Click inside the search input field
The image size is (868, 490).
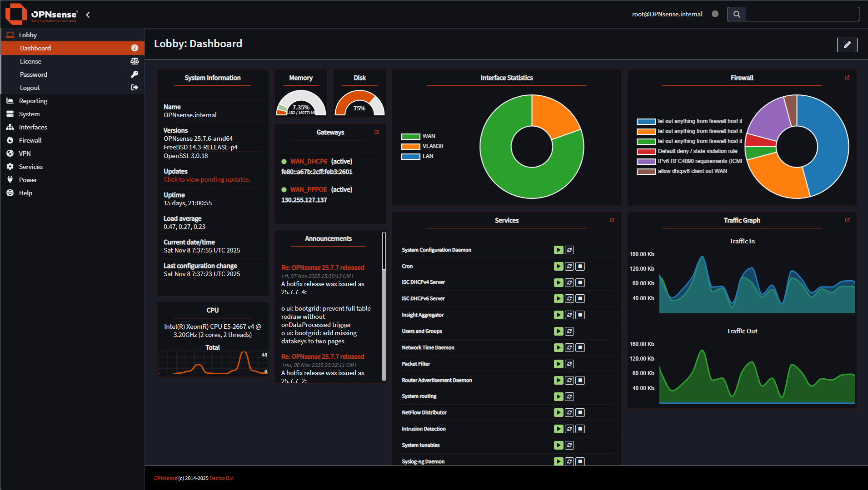coord(802,14)
